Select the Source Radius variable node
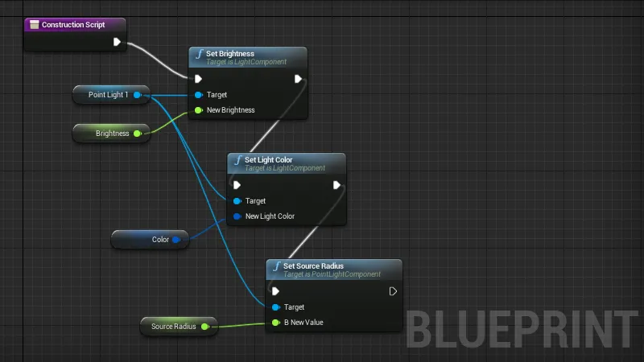 click(x=179, y=327)
